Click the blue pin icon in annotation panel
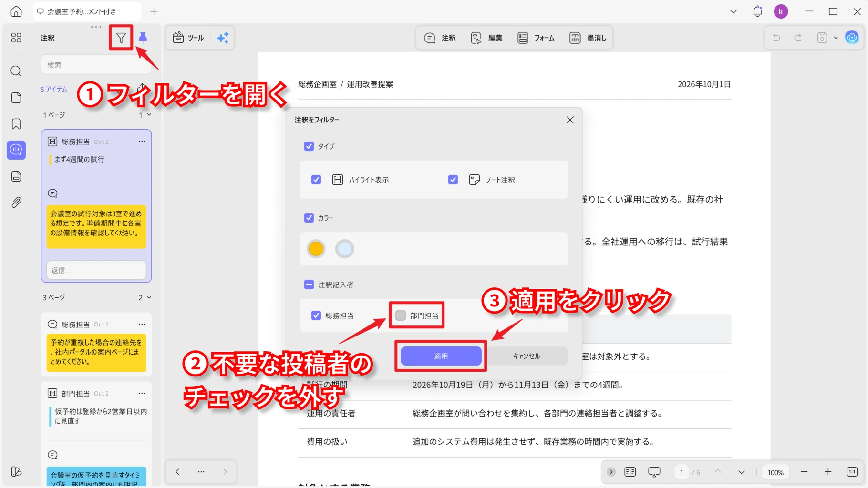 143,38
